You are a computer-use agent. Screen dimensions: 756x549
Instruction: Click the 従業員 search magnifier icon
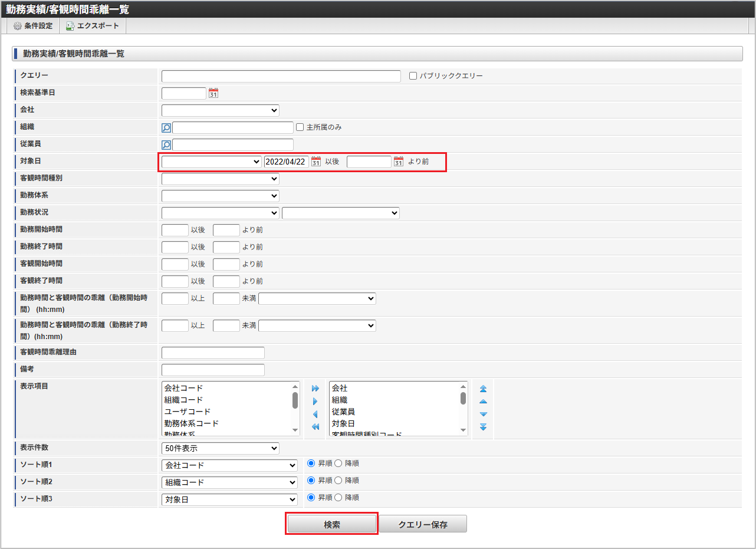pos(166,145)
